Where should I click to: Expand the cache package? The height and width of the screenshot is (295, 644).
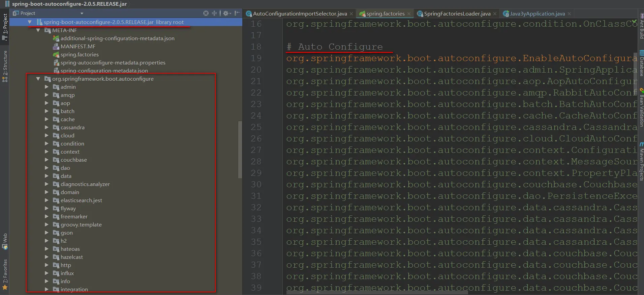[47, 119]
